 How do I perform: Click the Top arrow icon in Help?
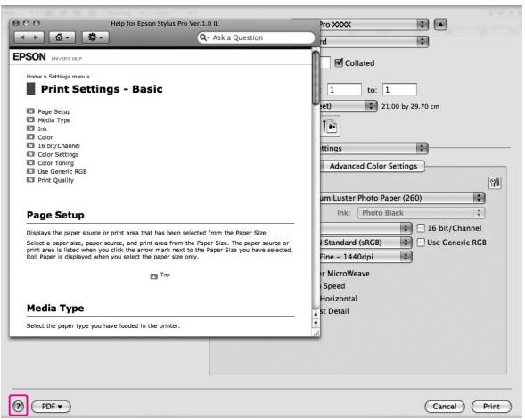click(153, 276)
